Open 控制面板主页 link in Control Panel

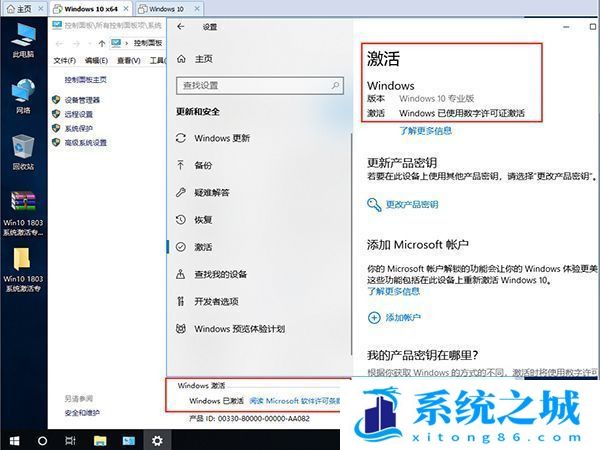click(85, 80)
